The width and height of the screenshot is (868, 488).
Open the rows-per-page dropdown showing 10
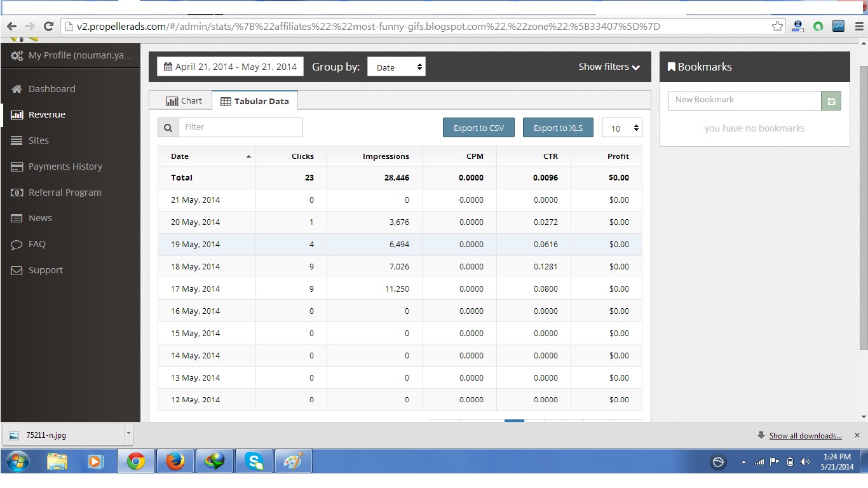[x=621, y=128]
